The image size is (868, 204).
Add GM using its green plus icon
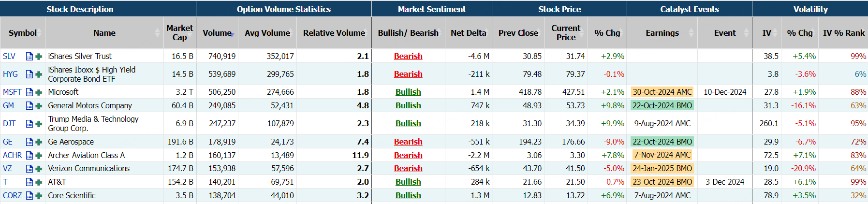(x=39, y=106)
